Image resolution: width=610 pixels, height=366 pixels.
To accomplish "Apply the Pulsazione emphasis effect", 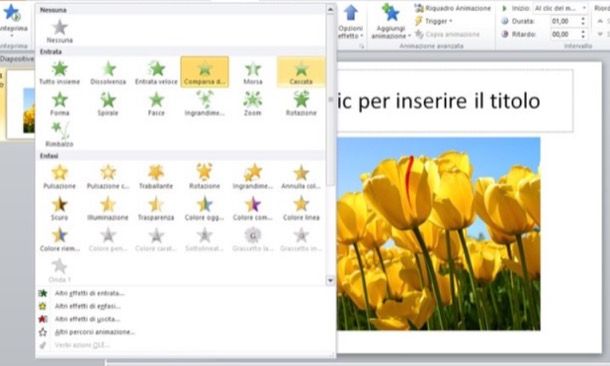I will (x=60, y=177).
